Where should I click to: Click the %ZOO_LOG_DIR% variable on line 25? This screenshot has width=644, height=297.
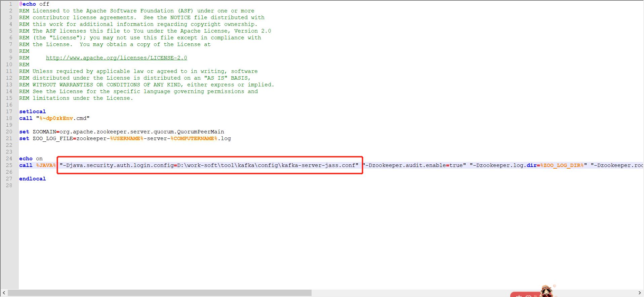tap(562, 165)
